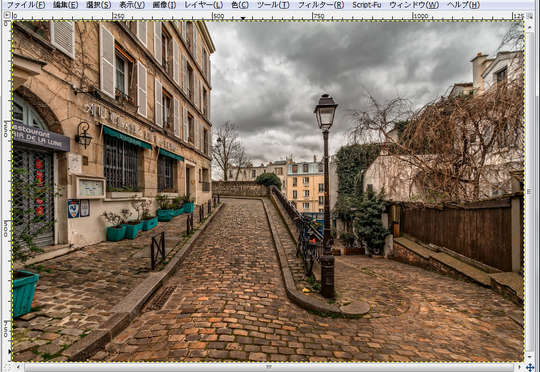
Task: Open the 色(C) menu
Action: [240, 5]
